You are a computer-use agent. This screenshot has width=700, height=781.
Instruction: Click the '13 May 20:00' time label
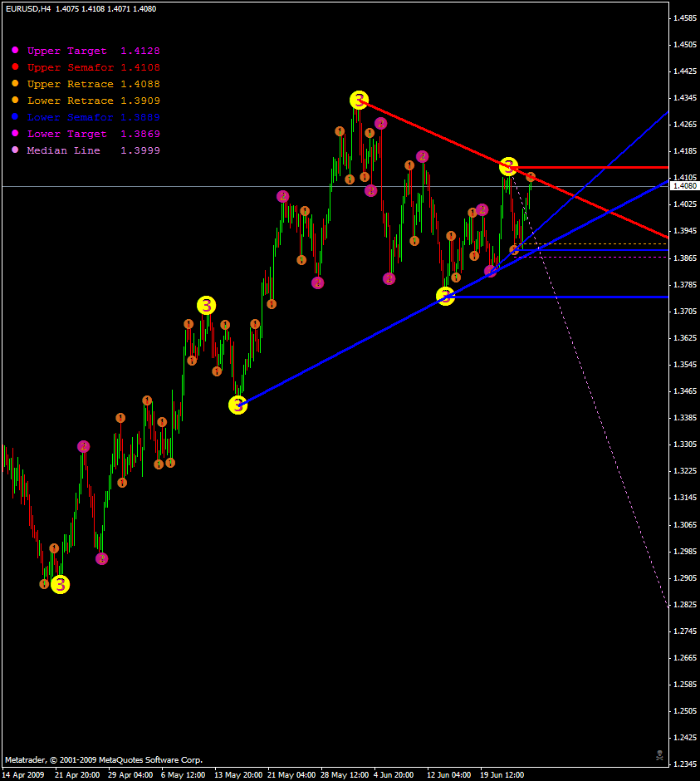click(238, 775)
